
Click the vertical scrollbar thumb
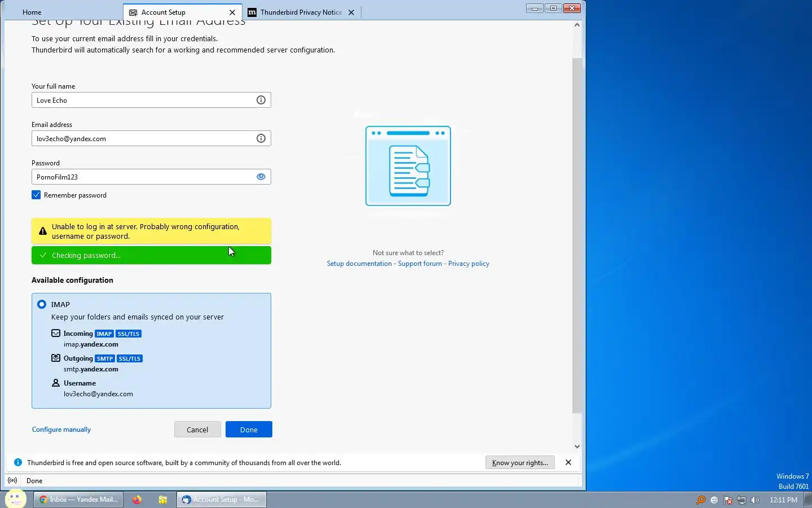(x=577, y=235)
